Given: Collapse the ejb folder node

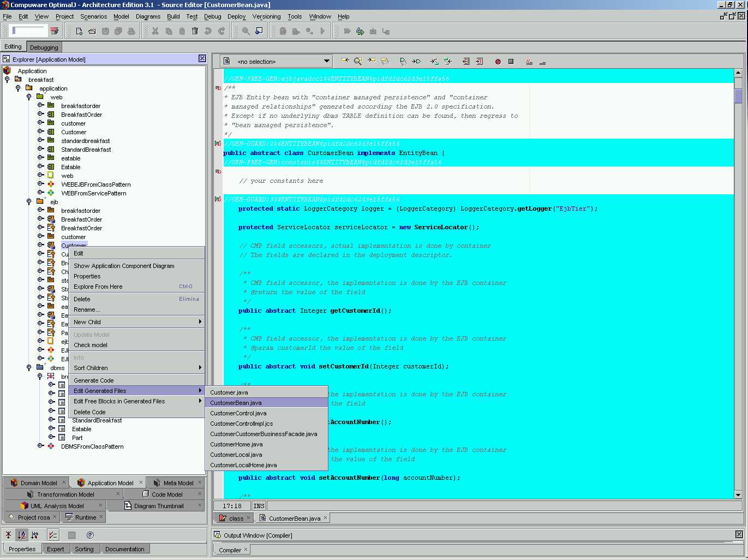Looking at the screenshot, I should (x=29, y=202).
